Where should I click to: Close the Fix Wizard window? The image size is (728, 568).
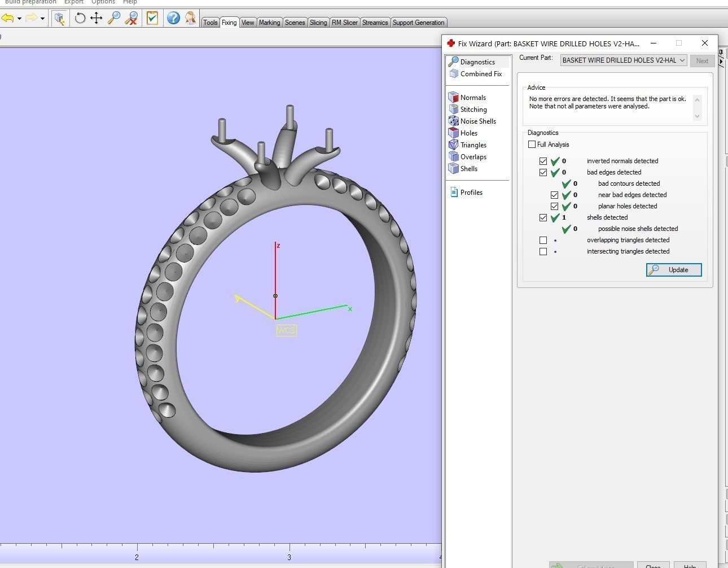click(704, 43)
